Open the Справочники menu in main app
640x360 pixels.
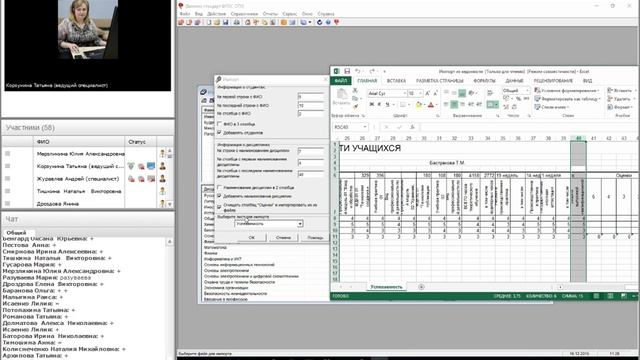point(244,14)
